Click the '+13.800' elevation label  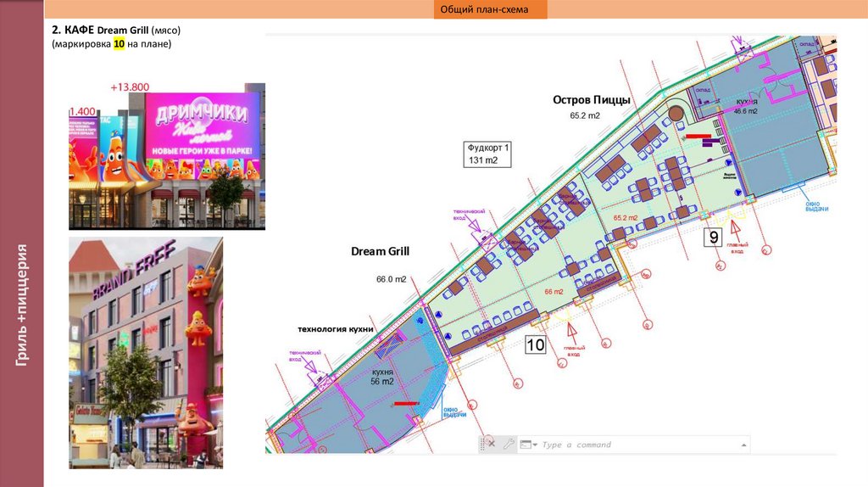130,87
